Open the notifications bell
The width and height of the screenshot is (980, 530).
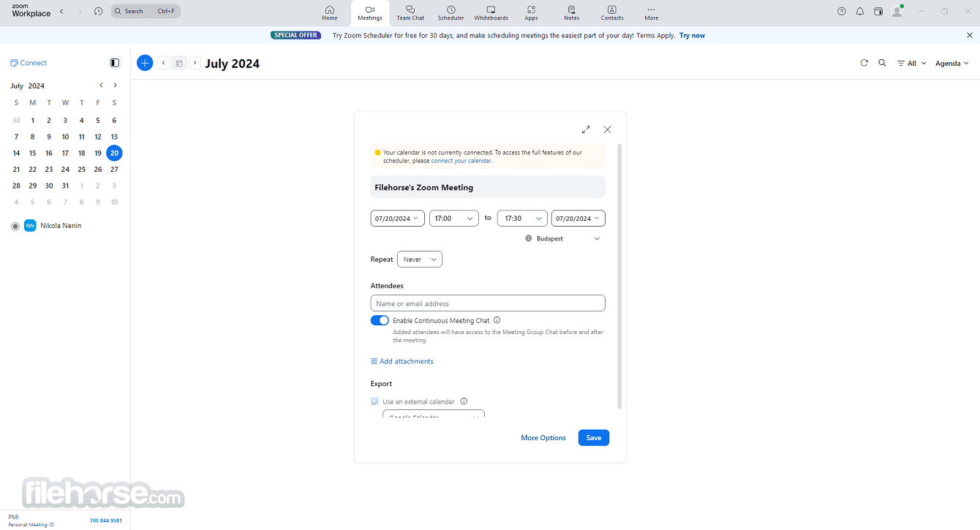point(860,11)
